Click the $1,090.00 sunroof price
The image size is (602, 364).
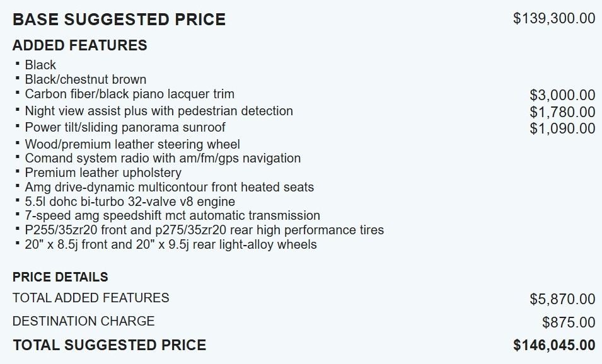[x=562, y=128]
